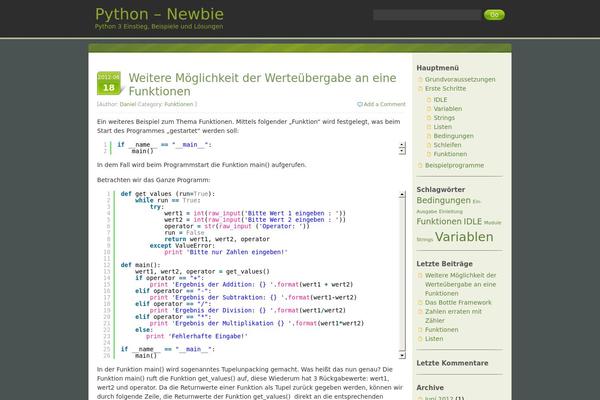The image size is (600, 400).
Task: Open the Listen submenu item in Hauptmenü
Action: (442, 127)
